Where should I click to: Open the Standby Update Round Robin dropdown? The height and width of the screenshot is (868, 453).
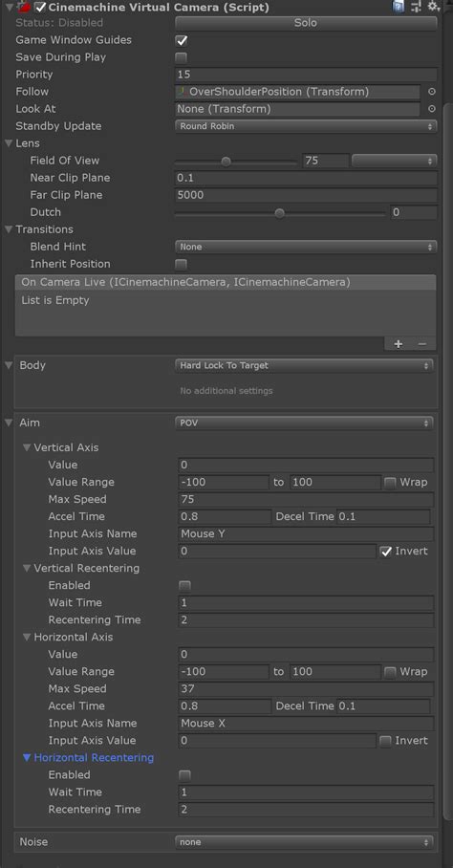[306, 126]
